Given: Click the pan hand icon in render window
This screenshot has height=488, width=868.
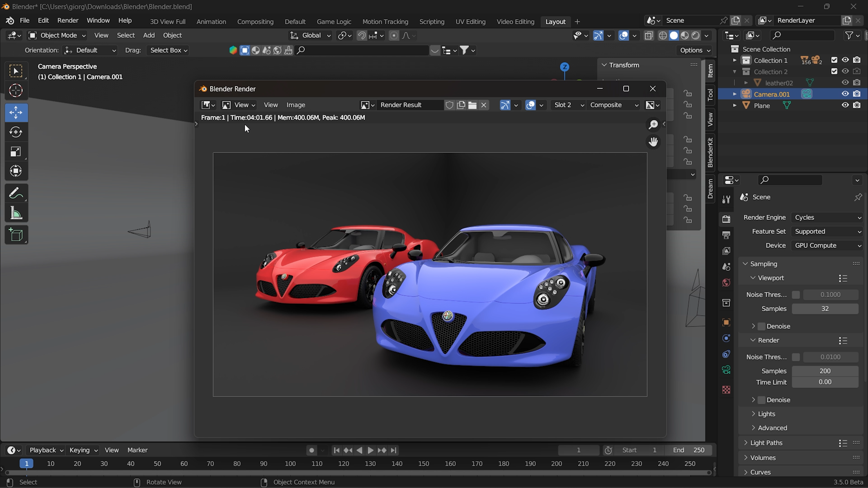Looking at the screenshot, I should coord(653,142).
